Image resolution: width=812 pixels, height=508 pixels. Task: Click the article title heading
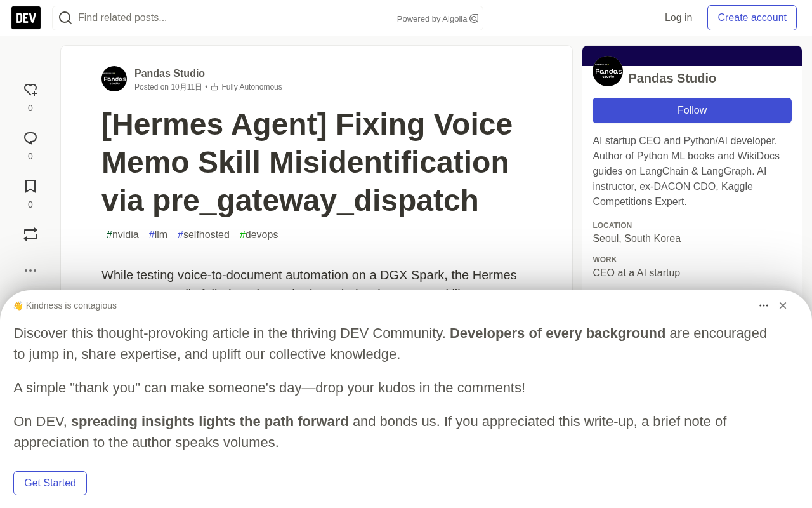(x=307, y=163)
